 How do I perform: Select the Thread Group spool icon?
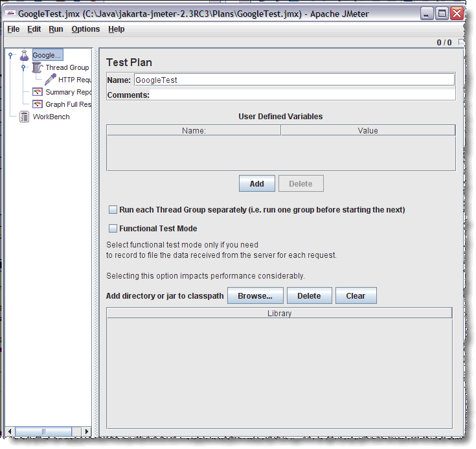(x=38, y=67)
